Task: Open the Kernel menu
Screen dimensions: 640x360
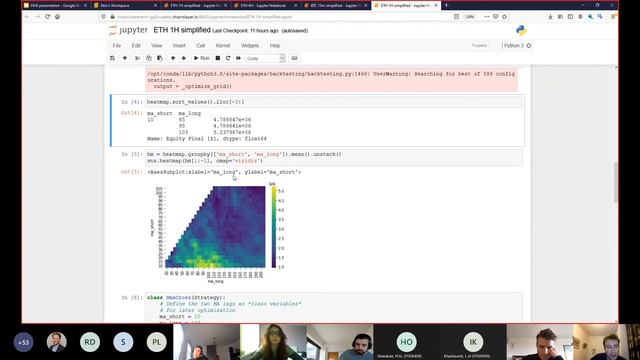Action: 223,46
